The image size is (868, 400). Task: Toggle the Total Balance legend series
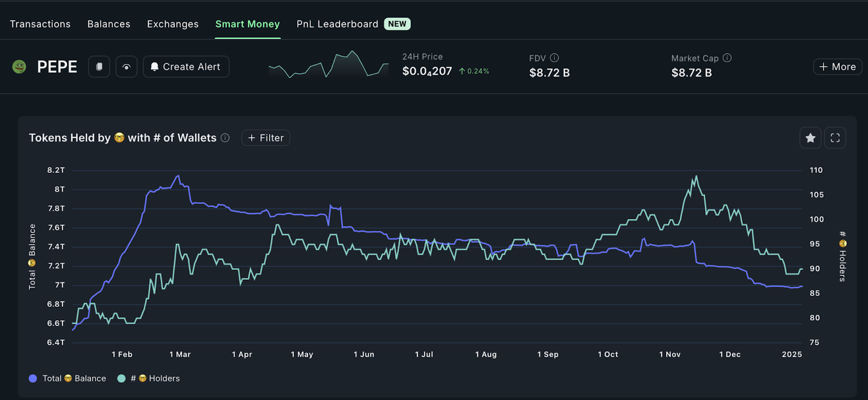[x=68, y=378]
